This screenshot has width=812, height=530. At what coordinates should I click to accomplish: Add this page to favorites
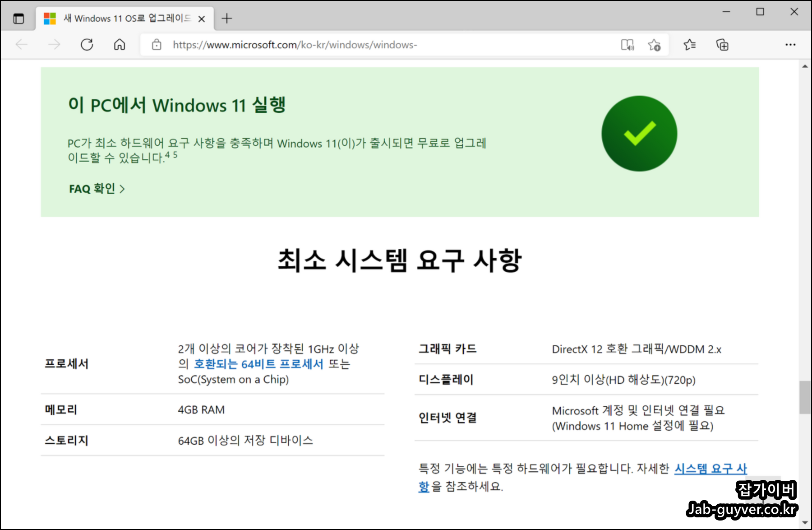tap(654, 45)
